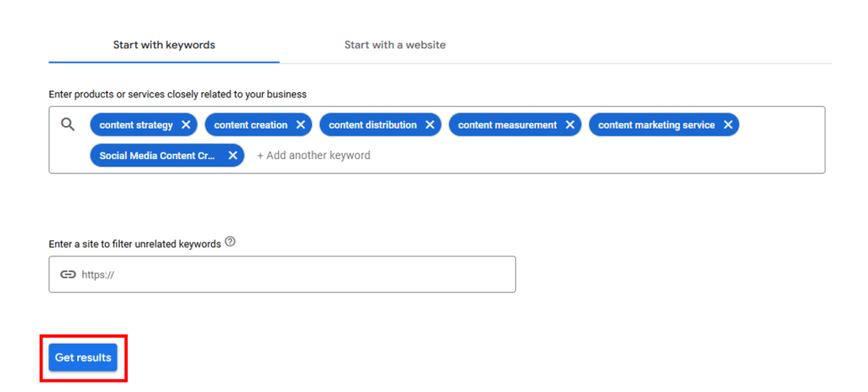Screen dimensions: 868x392
Task: Select the content marketing service chip
Action: 656,125
